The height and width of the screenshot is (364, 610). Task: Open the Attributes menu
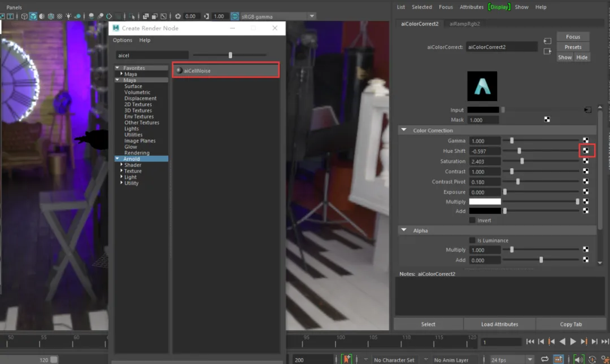point(472,7)
